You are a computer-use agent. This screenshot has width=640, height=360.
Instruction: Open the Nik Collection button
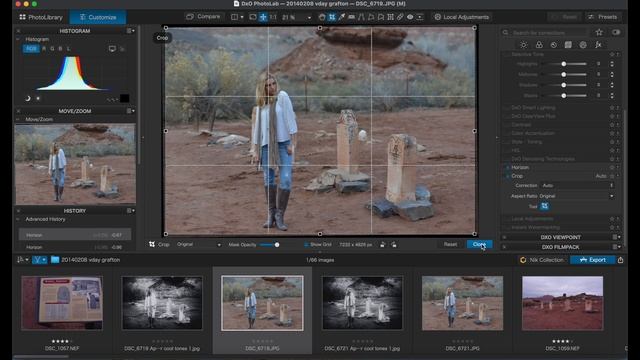[x=542, y=260]
